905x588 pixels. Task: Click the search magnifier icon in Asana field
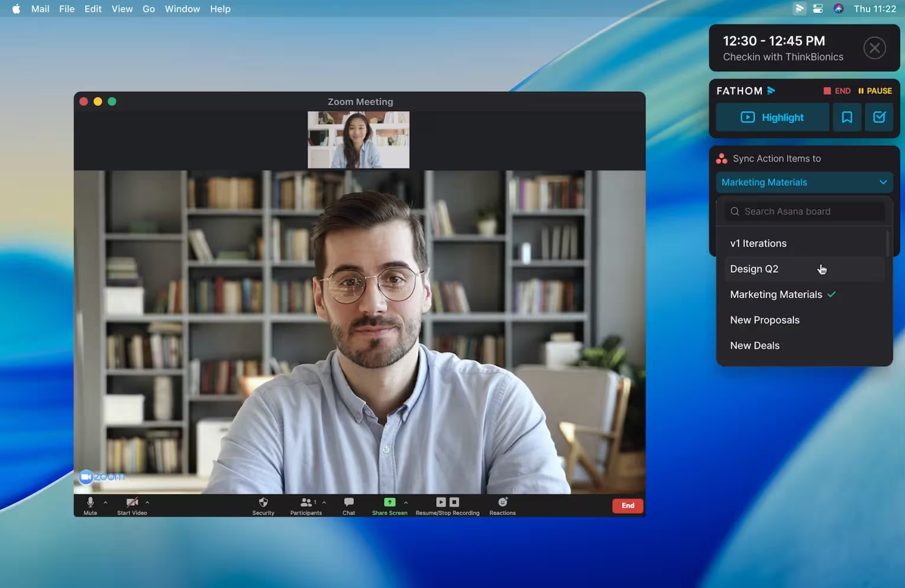coord(735,211)
